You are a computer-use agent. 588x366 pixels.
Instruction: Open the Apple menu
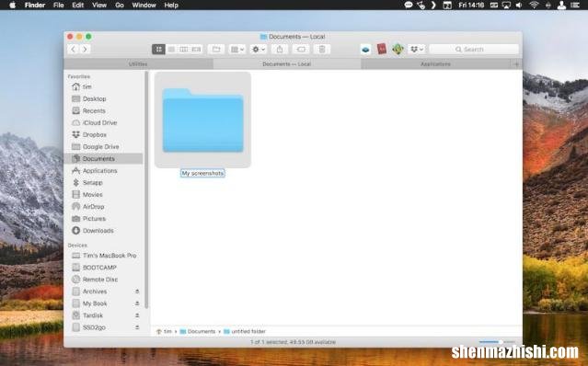[12, 6]
